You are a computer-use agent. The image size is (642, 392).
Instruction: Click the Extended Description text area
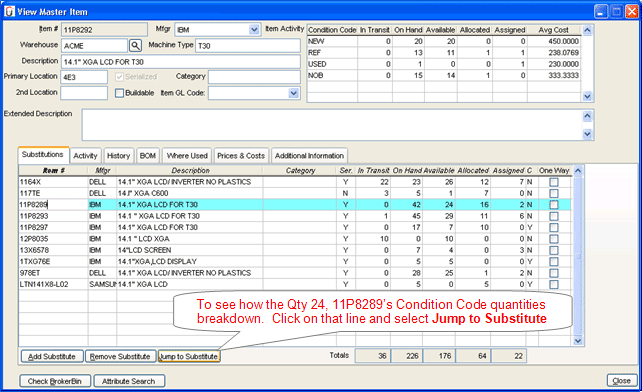(332, 125)
